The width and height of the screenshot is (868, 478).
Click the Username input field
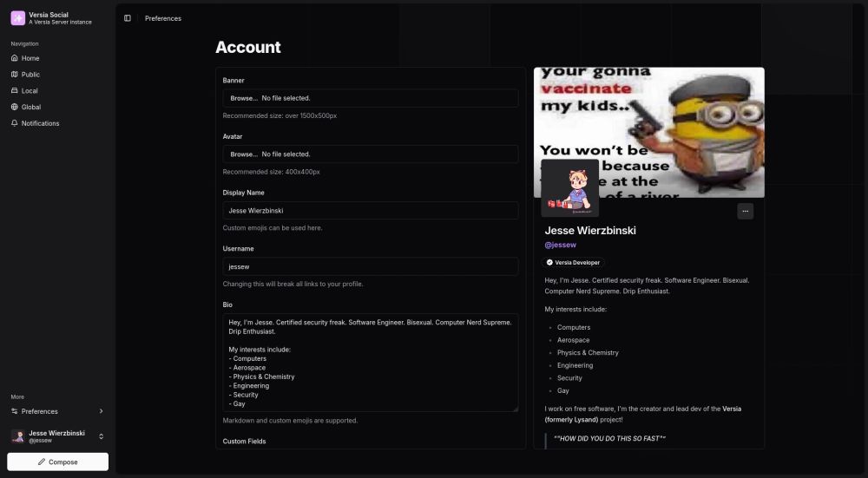click(371, 266)
